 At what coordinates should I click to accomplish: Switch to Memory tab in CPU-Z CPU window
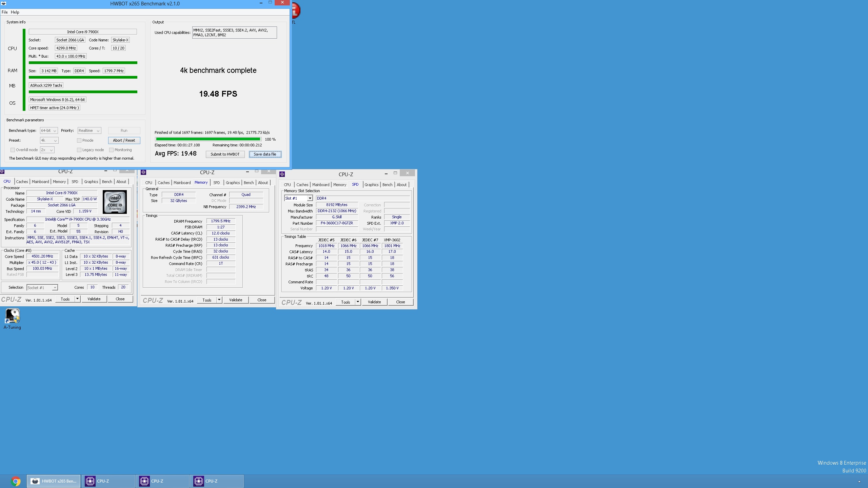[59, 182]
